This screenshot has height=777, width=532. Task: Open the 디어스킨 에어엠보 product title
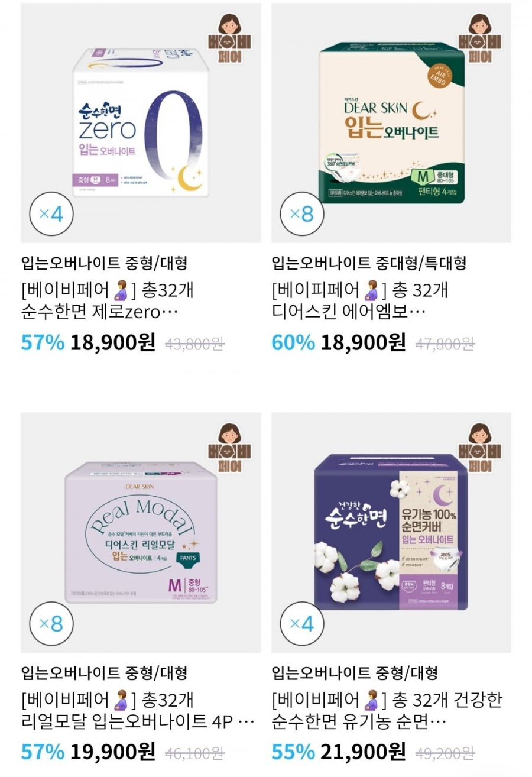359,301
